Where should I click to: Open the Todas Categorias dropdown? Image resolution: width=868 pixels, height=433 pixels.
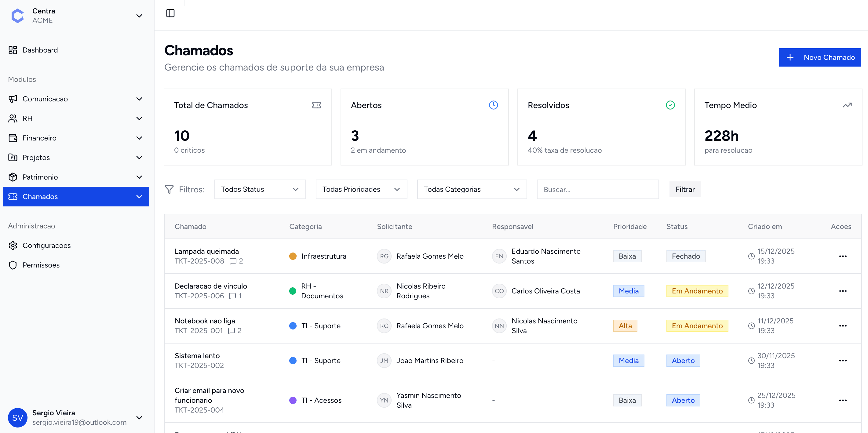(472, 189)
